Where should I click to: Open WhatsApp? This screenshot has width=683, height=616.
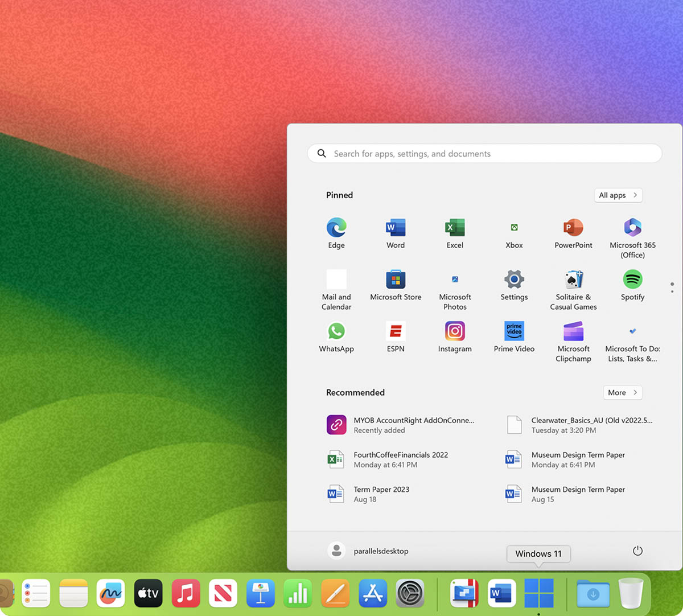pos(336,331)
